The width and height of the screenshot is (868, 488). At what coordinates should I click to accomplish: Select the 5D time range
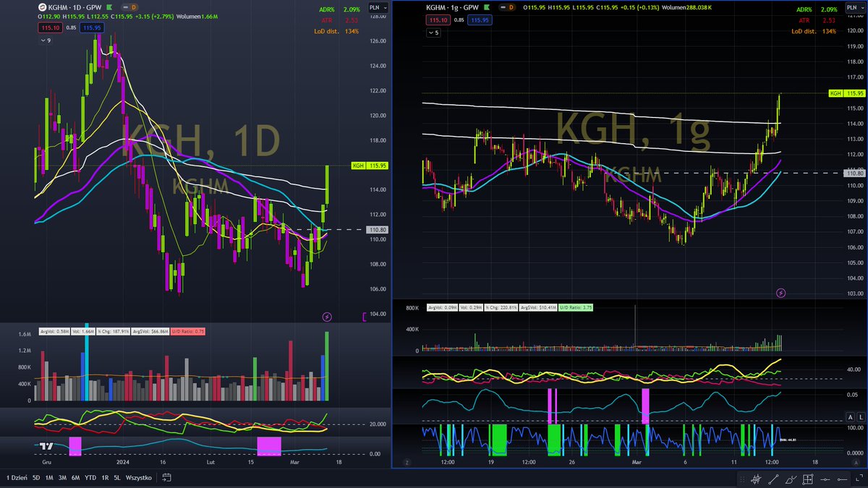tap(36, 478)
